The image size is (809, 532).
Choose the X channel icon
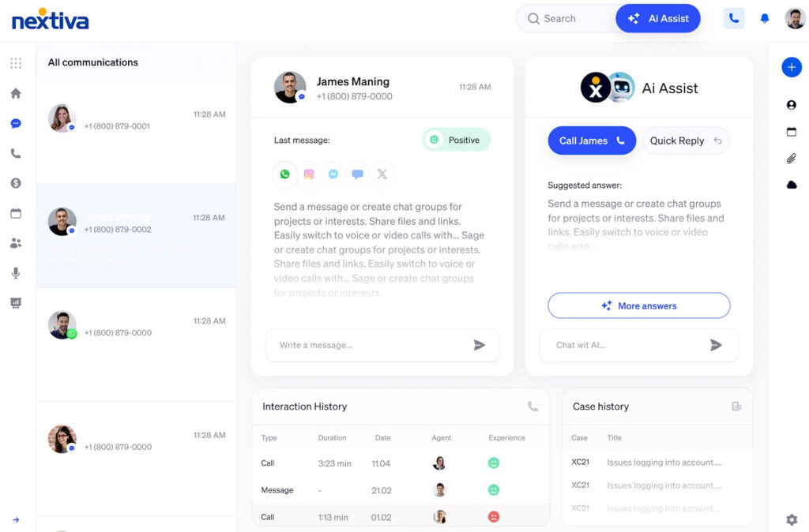click(x=382, y=174)
